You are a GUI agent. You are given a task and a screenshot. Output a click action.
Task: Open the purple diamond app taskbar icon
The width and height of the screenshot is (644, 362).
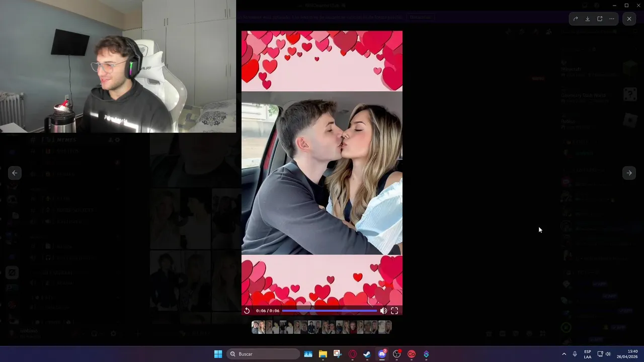coord(426,354)
